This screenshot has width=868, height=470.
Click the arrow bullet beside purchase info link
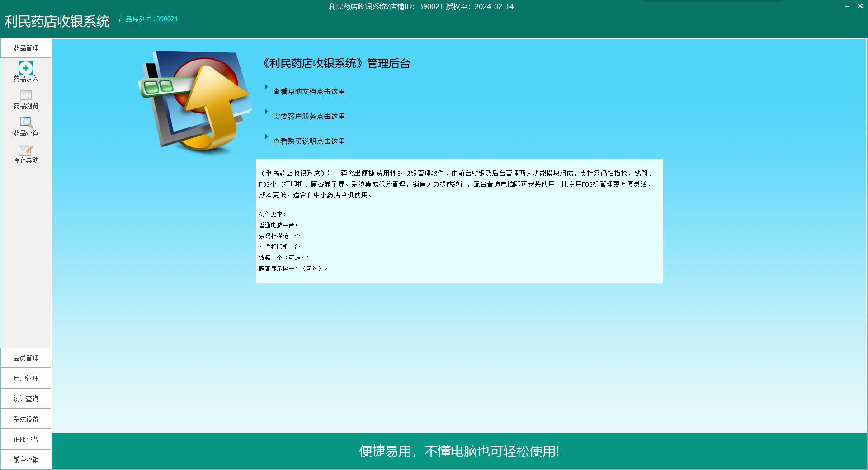point(266,136)
